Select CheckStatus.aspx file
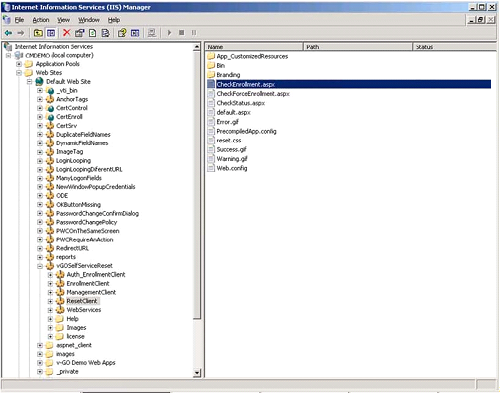The image size is (500, 393). [241, 103]
